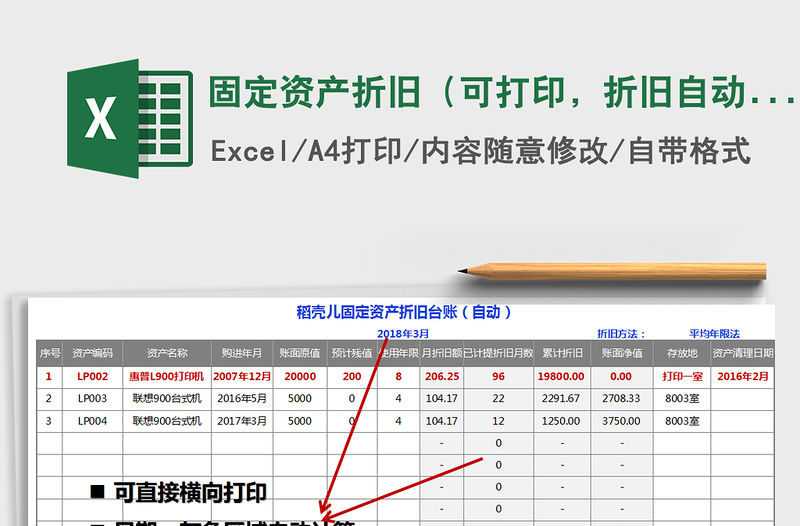Click asset code cell LP002
This screenshot has width=800, height=526.
tap(92, 377)
